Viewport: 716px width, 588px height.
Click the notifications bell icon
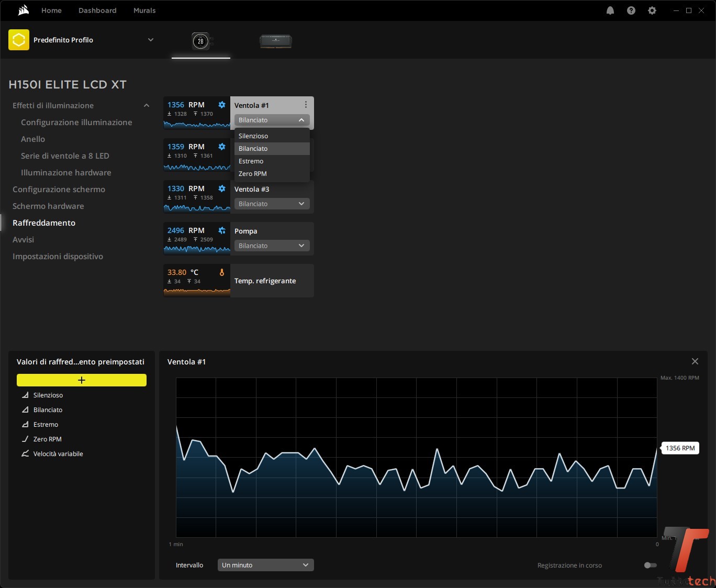[x=610, y=10]
